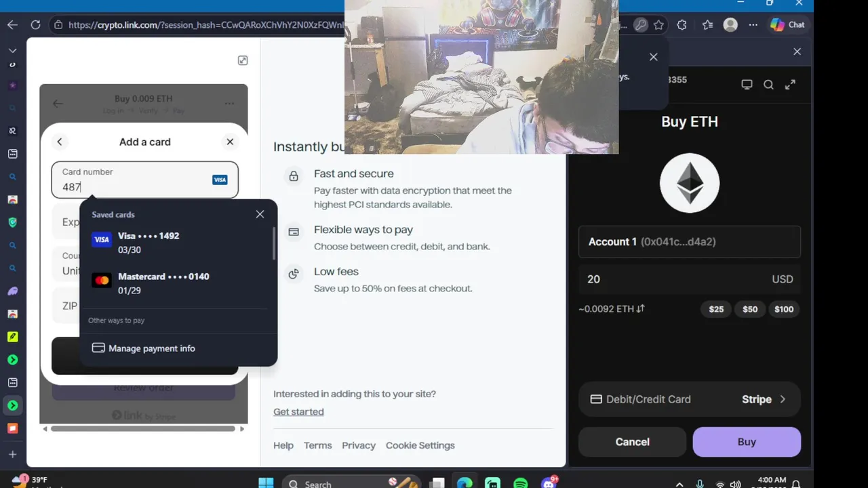This screenshot has width=868, height=488.
Task: Add a new vertical tab
Action: 12,454
